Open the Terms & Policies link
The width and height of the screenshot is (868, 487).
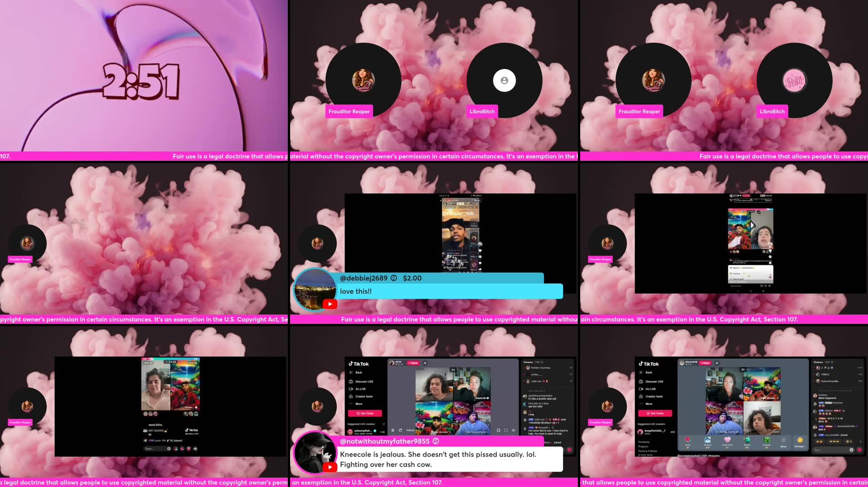point(648,451)
